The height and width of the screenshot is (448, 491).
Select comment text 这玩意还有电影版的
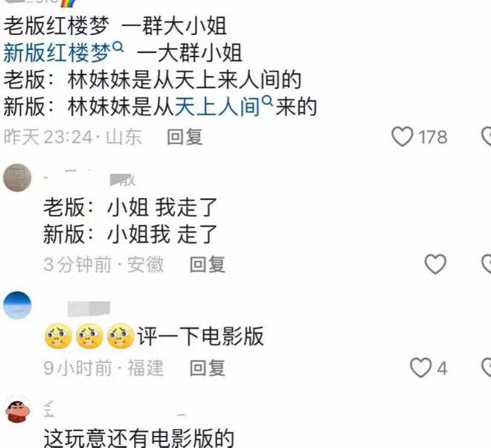tap(138, 438)
